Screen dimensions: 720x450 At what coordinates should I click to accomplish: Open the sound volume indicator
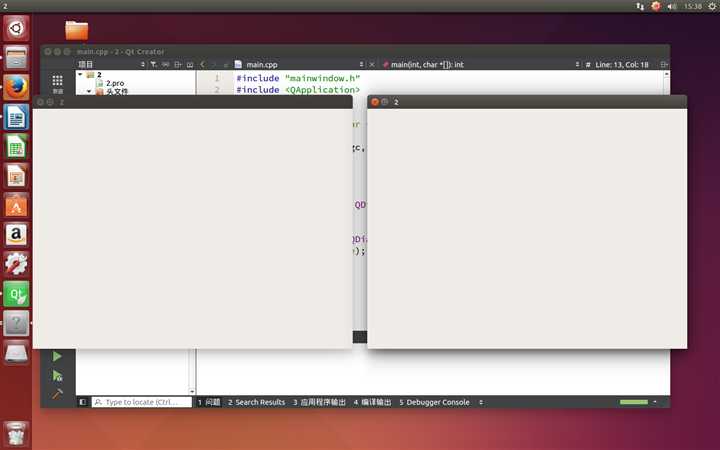coord(672,6)
